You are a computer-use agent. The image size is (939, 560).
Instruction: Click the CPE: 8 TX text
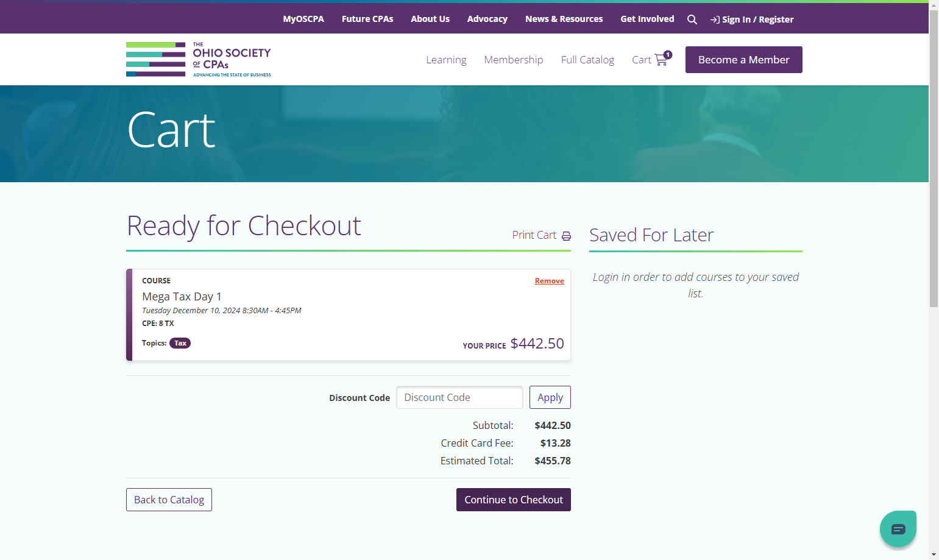coord(158,324)
